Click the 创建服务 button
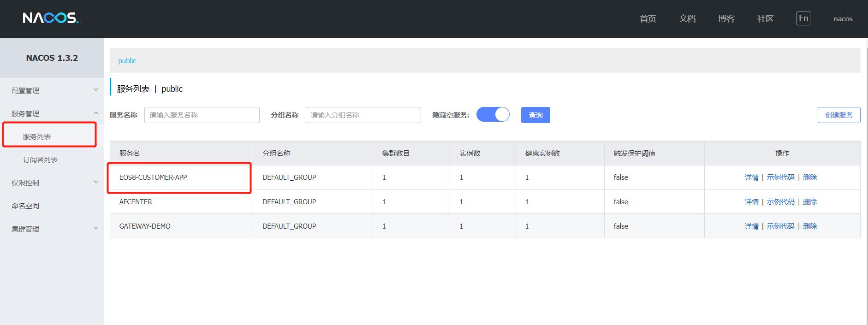This screenshot has width=868, height=325. (838, 115)
